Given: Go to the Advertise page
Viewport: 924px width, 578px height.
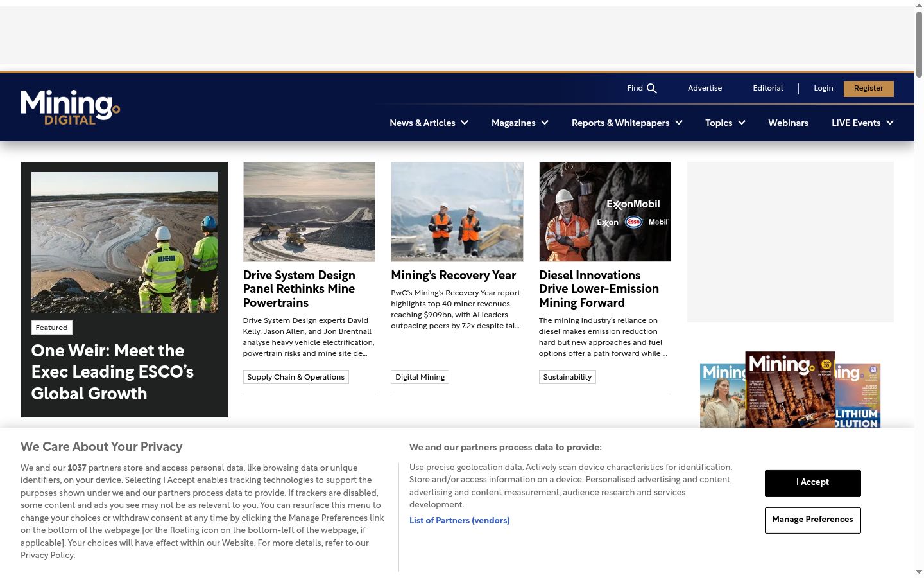Looking at the screenshot, I should coord(705,88).
